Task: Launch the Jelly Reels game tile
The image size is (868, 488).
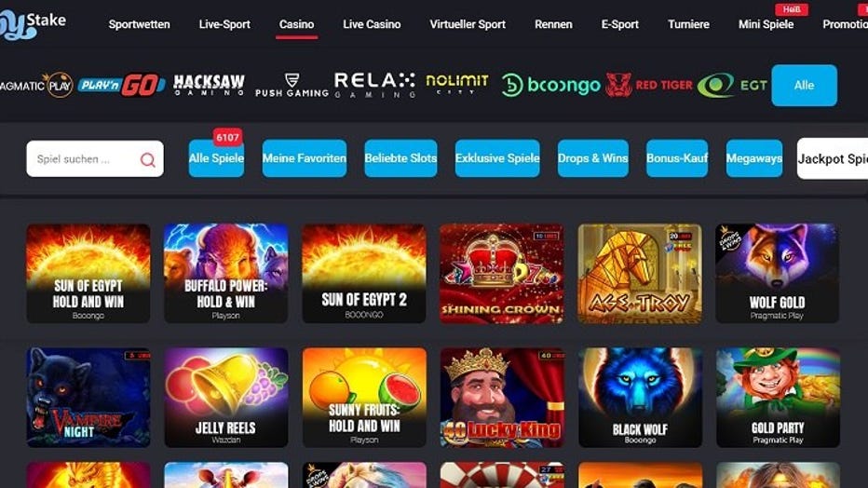Action: (226, 398)
